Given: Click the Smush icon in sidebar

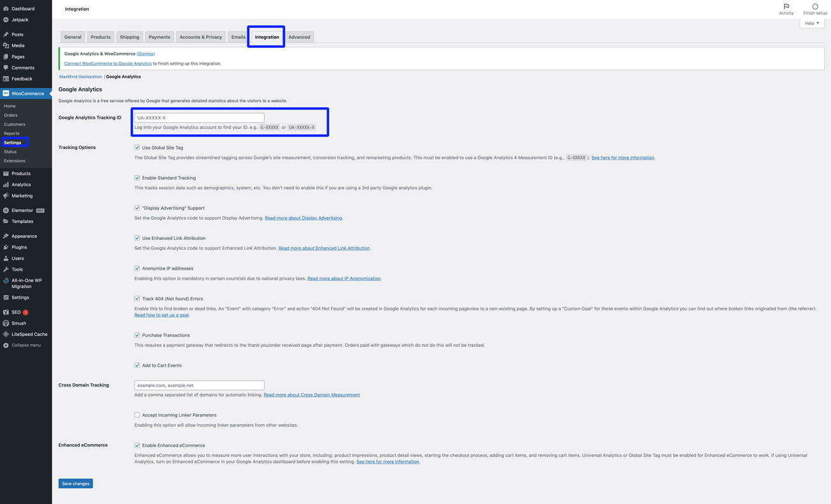Looking at the screenshot, I should point(6,323).
